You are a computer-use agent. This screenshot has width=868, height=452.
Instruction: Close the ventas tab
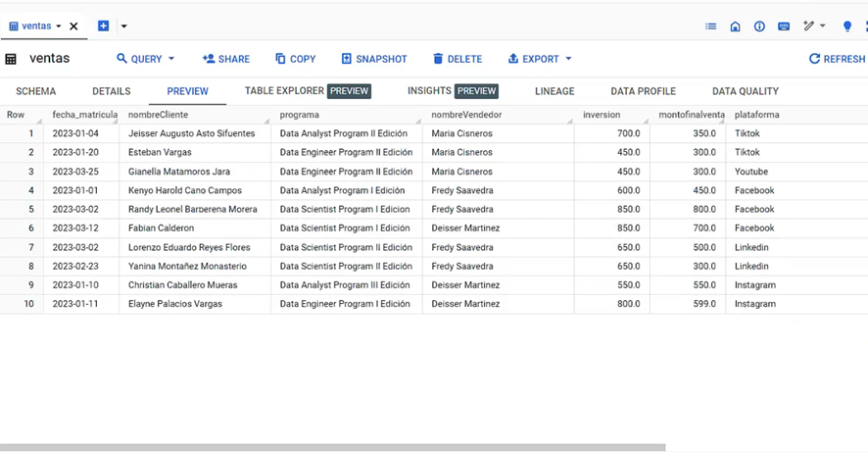(x=73, y=26)
